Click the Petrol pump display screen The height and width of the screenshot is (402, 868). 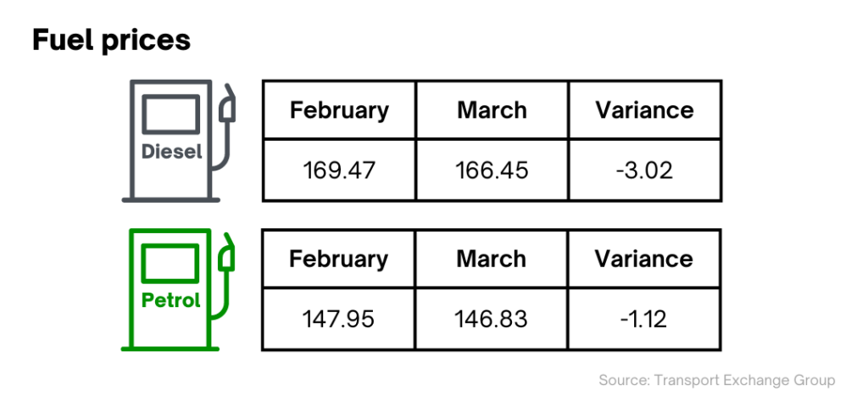point(170,263)
